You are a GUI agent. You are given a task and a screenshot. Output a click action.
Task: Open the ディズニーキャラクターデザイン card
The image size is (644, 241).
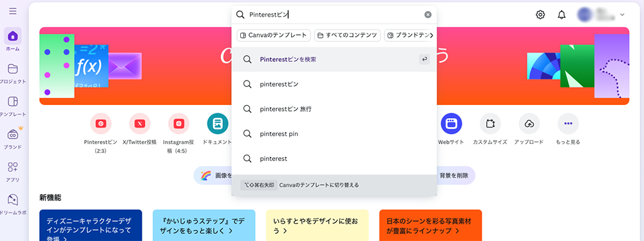[x=91, y=226]
